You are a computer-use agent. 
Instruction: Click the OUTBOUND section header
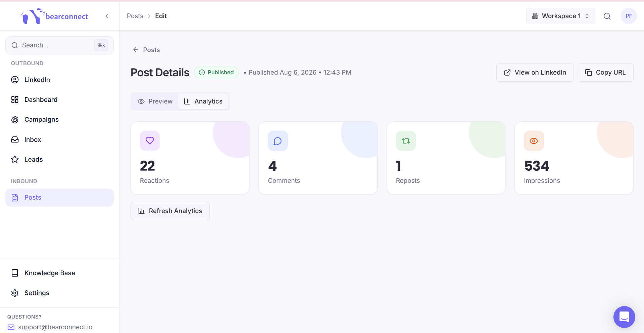click(27, 63)
